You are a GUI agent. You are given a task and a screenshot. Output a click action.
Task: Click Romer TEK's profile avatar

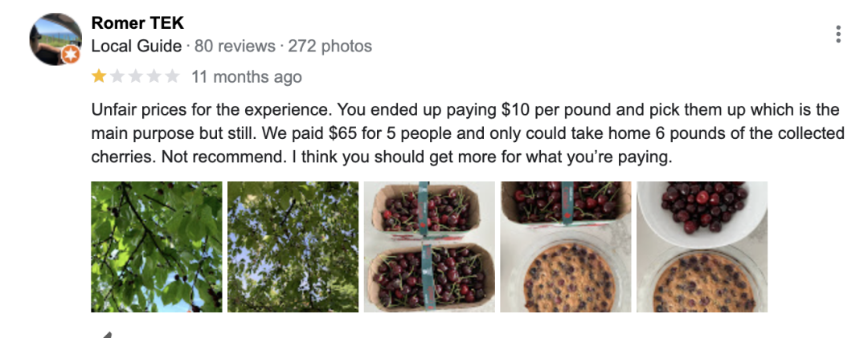point(54,39)
